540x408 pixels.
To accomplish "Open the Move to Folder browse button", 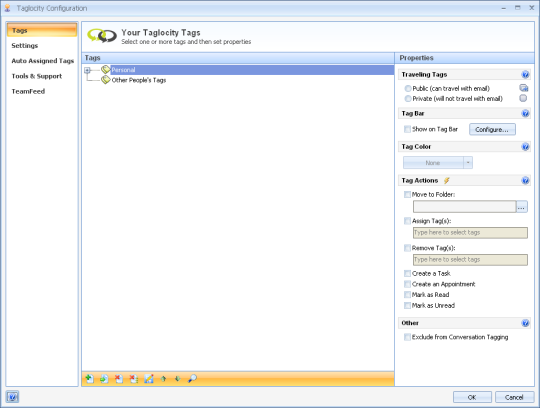I will (x=522, y=207).
